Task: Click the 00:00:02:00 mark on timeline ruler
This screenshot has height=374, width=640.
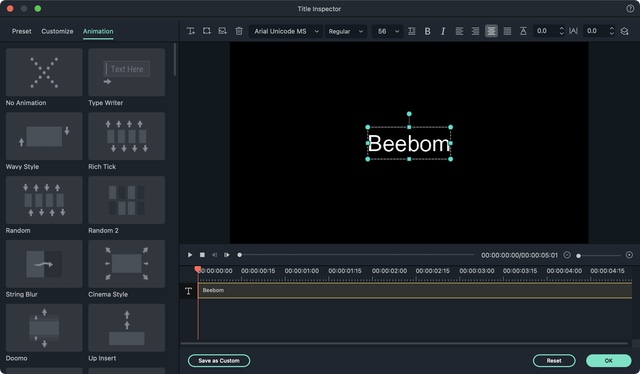Action: pyautogui.click(x=389, y=271)
